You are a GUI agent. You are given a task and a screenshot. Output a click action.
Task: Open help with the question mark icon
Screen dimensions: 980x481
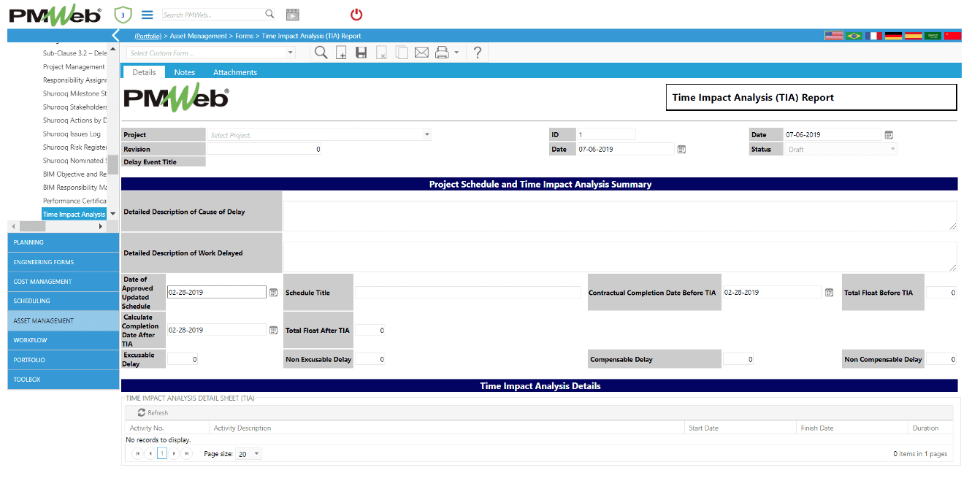tap(477, 53)
